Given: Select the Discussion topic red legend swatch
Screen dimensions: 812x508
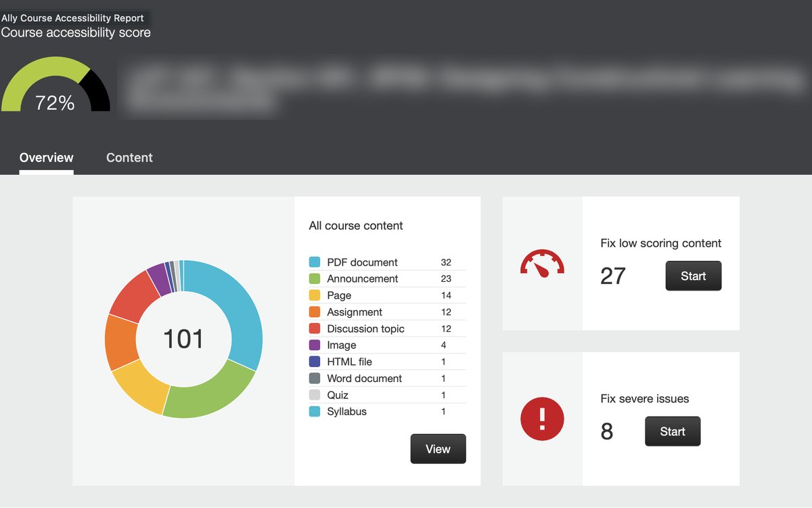Looking at the screenshot, I should 315,329.
